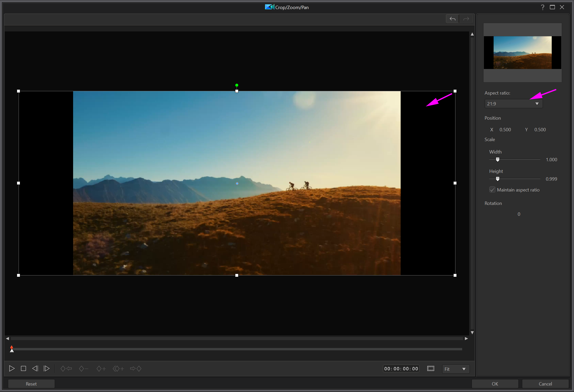Duplicate the previous keyframe
Screen dimensions: 574x392
(118, 369)
